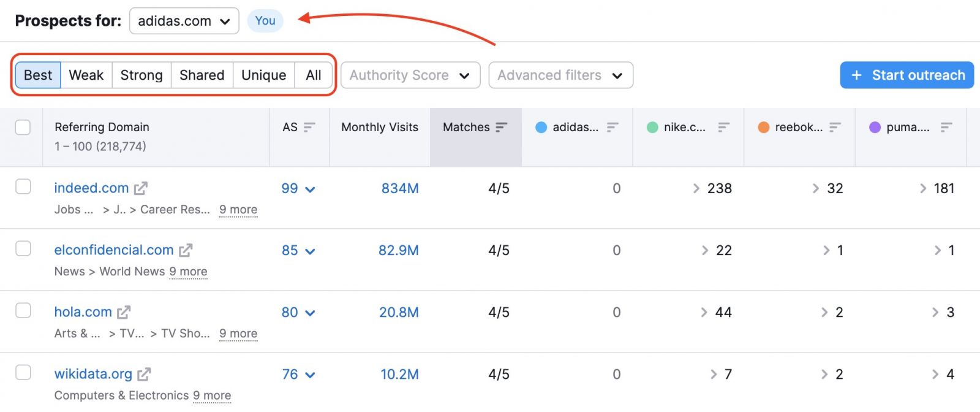Expand authority score 80 details chevron

pos(310,313)
